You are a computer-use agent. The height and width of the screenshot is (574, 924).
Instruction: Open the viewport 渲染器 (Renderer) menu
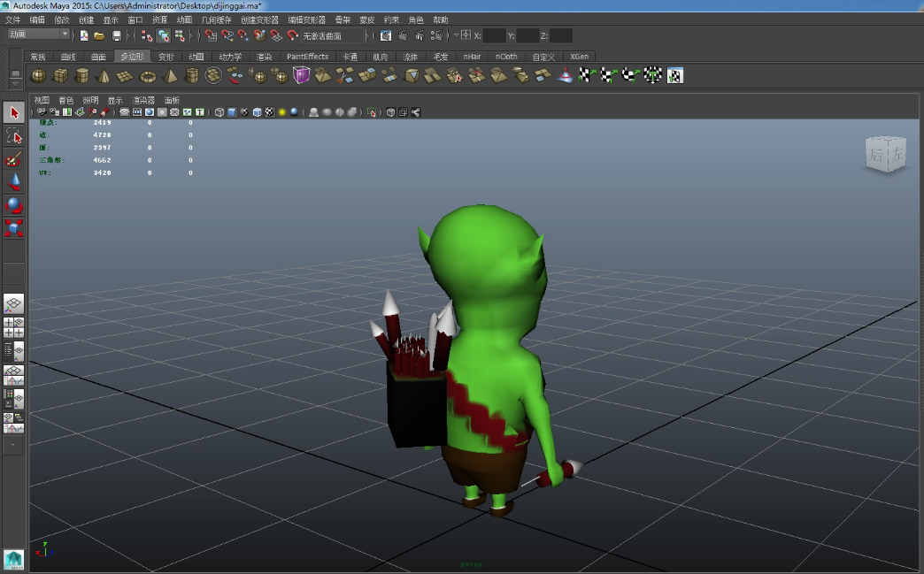click(143, 100)
